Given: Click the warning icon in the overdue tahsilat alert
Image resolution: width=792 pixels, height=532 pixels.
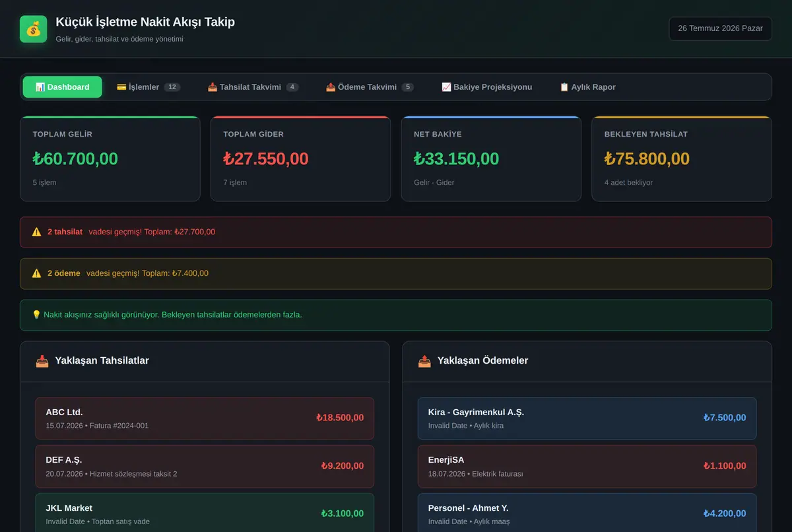Looking at the screenshot, I should pos(37,232).
